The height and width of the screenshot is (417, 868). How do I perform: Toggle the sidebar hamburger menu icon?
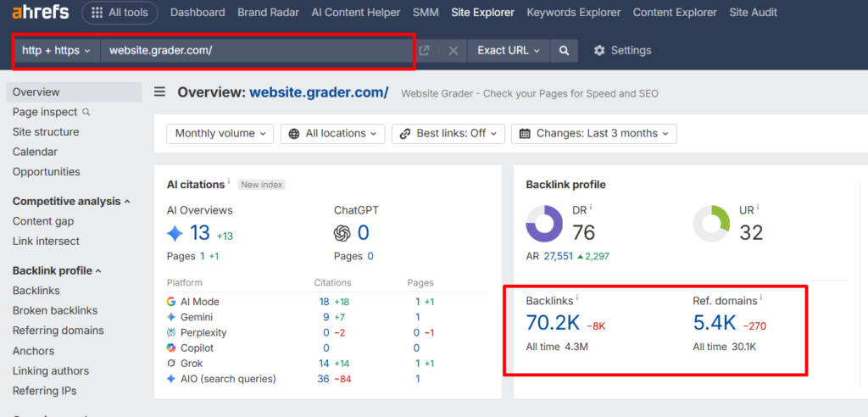tap(160, 92)
